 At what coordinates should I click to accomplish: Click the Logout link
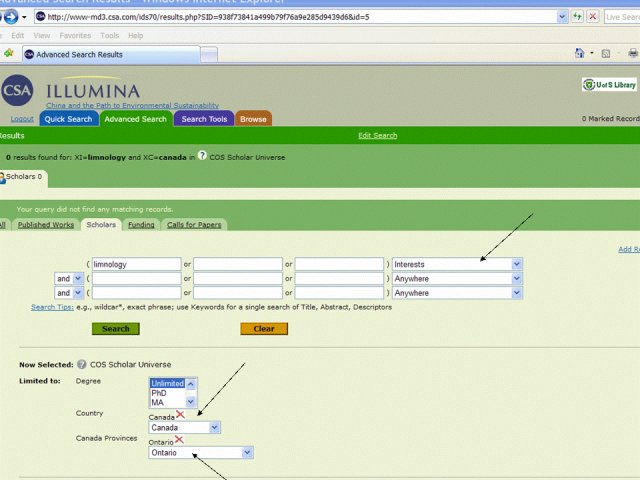pyautogui.click(x=22, y=118)
